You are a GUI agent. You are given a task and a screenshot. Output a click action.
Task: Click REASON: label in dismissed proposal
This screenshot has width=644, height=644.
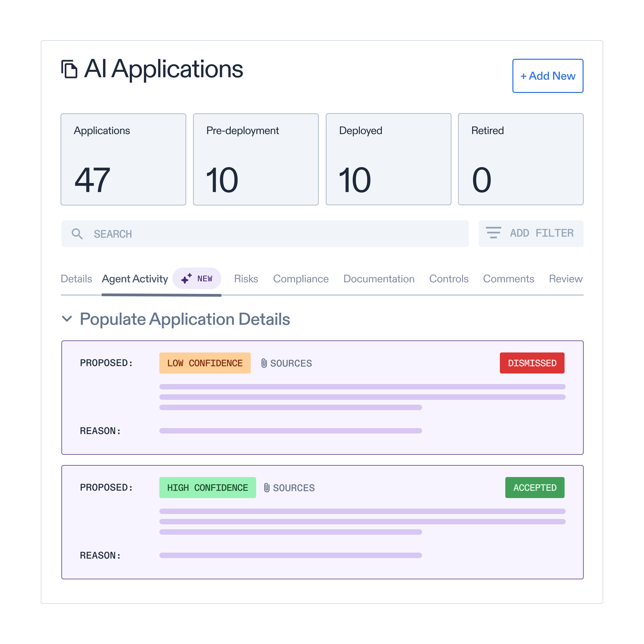coord(100,431)
